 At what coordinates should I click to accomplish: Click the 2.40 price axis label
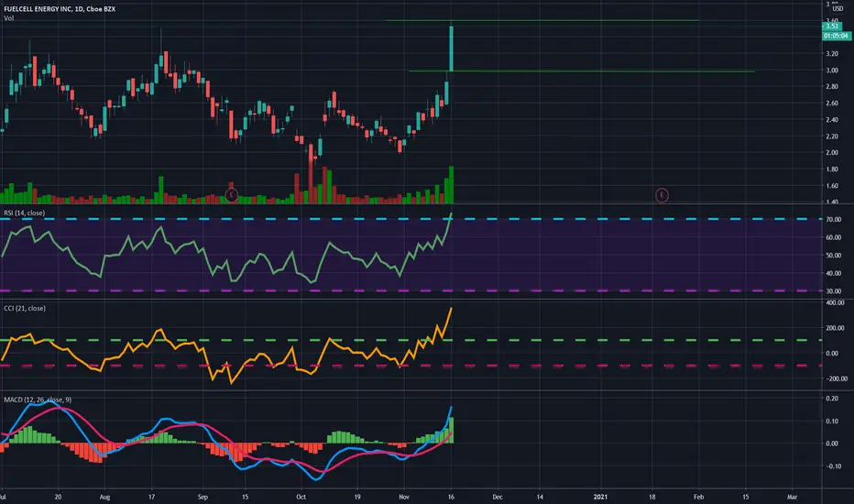click(x=832, y=120)
